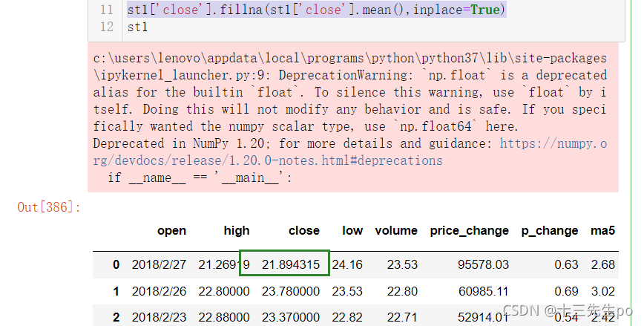Select the 'volume' column header

(x=396, y=231)
